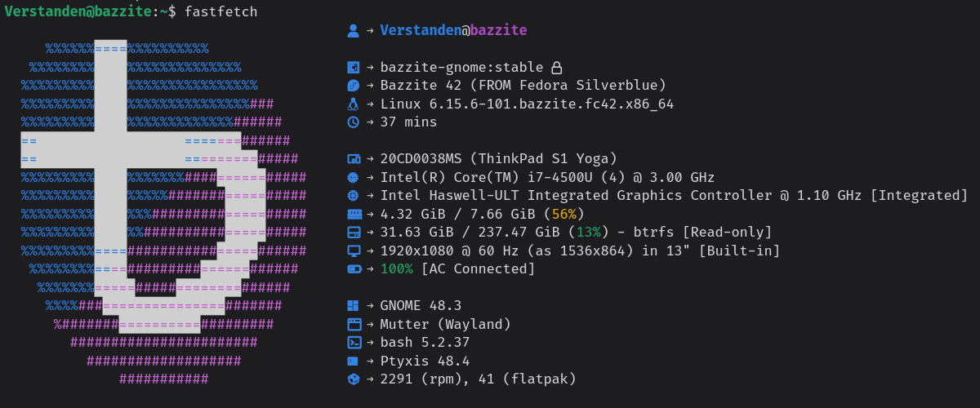The width and height of the screenshot is (980, 408).
Task: Click the terminal icon beside Ptyxis 48.4
Action: 353,361
